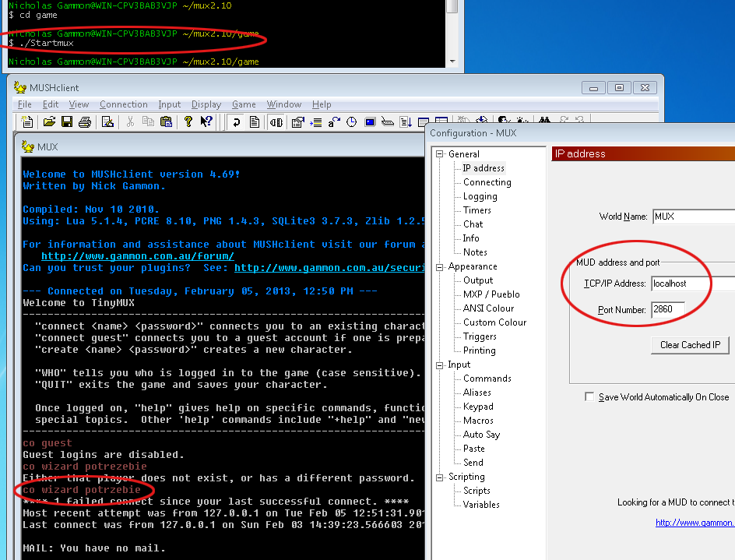Select ANSI Colour in the configuration tree
The height and width of the screenshot is (560, 735).
[488, 308]
